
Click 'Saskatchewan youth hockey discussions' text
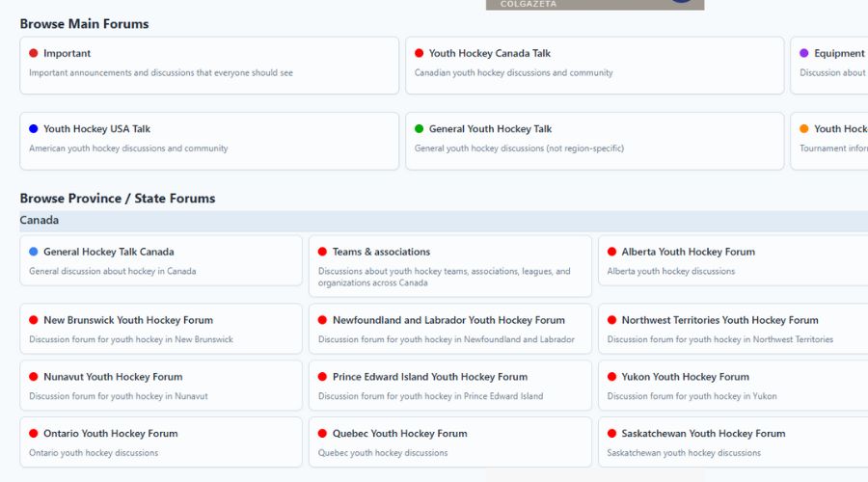pos(684,453)
